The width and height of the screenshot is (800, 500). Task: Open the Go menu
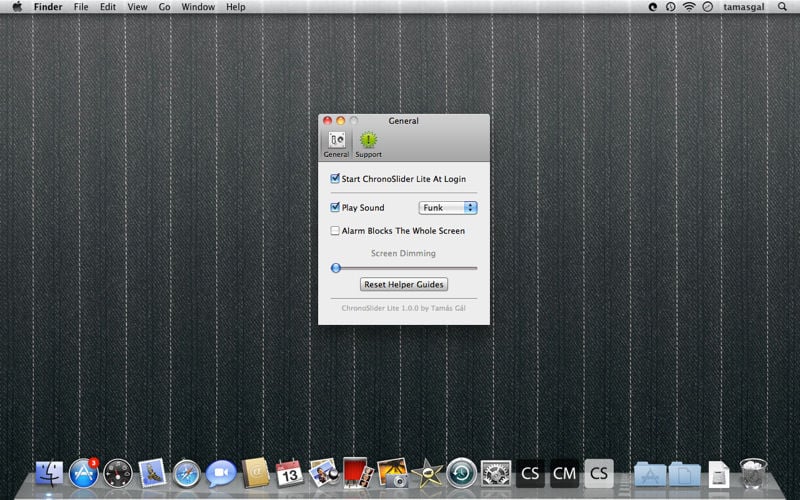[x=164, y=7]
